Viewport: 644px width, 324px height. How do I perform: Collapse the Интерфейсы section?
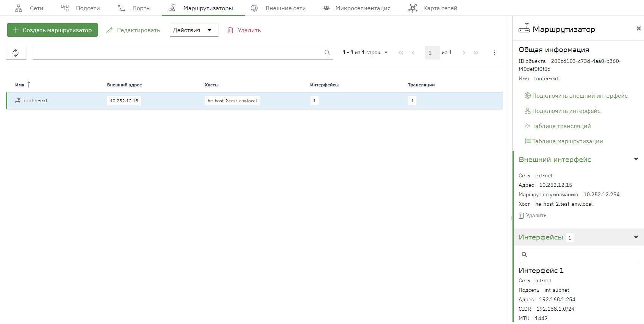[x=636, y=237]
